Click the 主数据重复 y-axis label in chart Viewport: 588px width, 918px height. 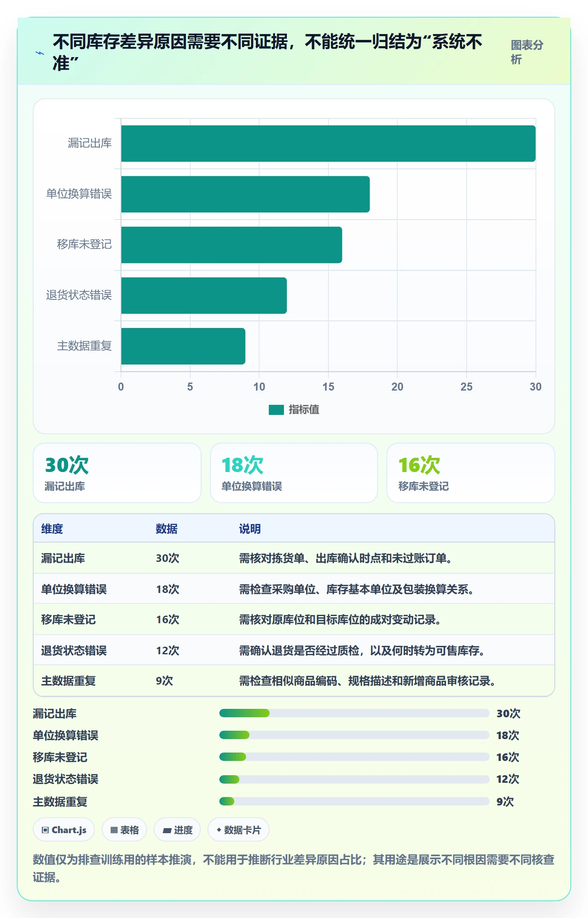coord(84,346)
